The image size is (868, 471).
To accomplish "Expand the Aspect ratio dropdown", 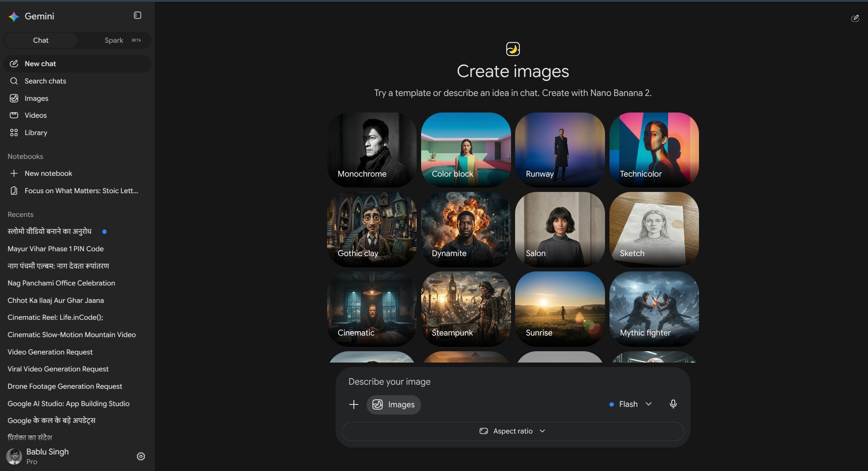I will (513, 431).
